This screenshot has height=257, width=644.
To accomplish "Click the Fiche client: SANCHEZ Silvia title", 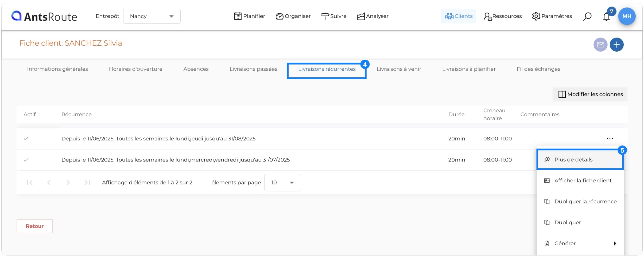I will point(71,43).
